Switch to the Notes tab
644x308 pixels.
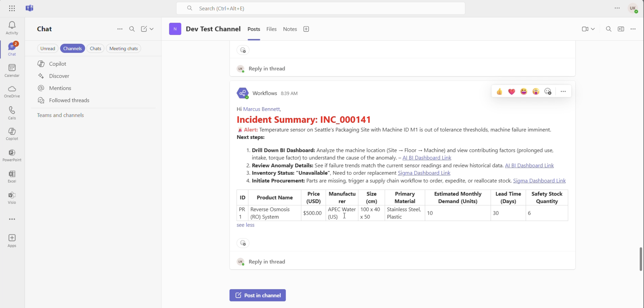(290, 29)
